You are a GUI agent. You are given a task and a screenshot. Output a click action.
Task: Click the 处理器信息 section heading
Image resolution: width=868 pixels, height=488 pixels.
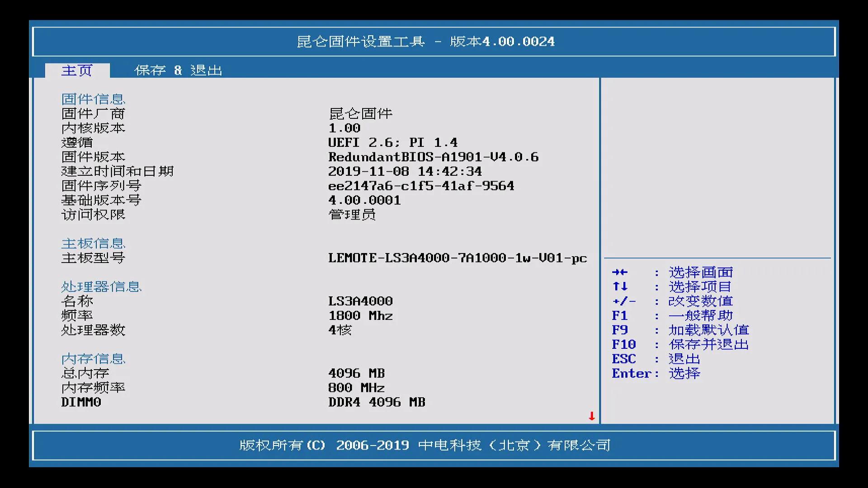point(101,286)
